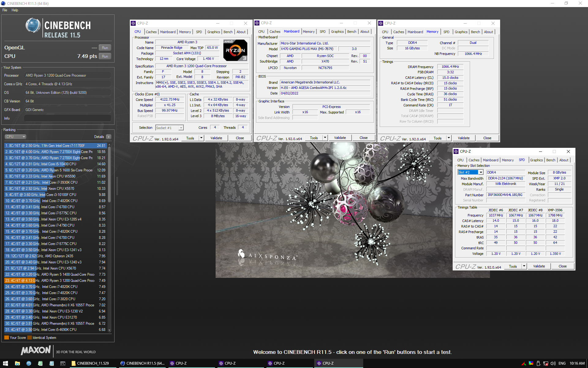Open the rainbow monitor tray icon
The image size is (588, 368).
point(531,363)
